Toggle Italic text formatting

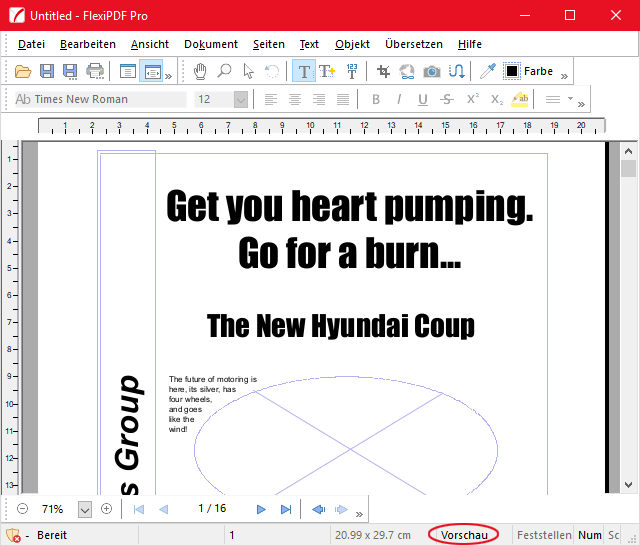coord(399,99)
